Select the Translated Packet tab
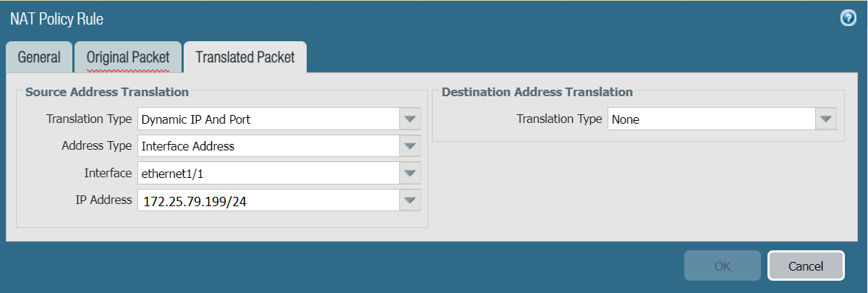This screenshot has height=293, width=868. pyautogui.click(x=245, y=57)
